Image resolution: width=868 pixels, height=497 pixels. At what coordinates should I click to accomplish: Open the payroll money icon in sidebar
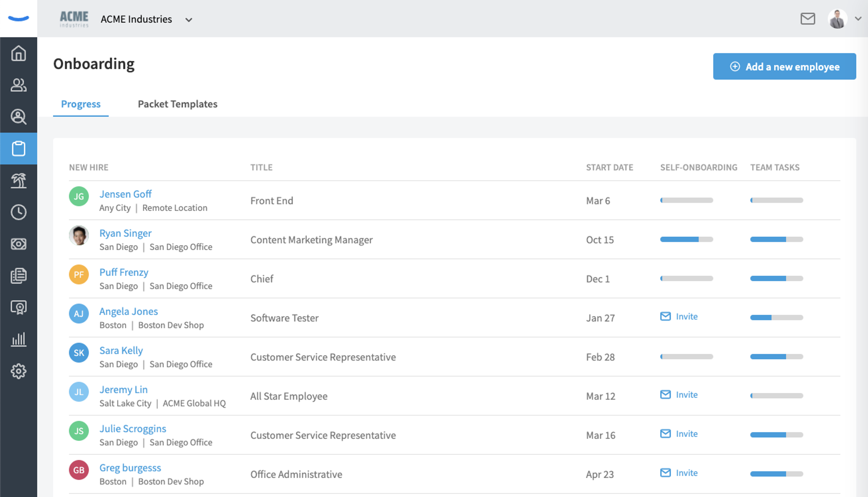pos(18,244)
